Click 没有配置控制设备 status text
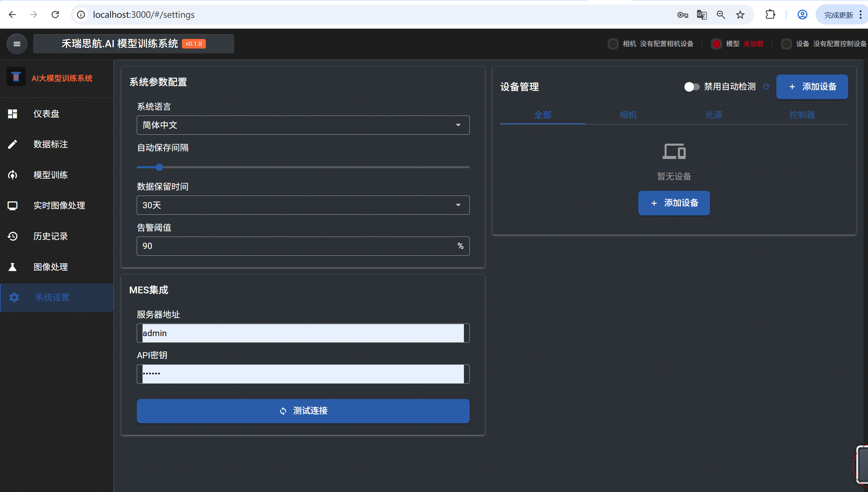Viewport: 868px width, 492px height. (x=840, y=44)
